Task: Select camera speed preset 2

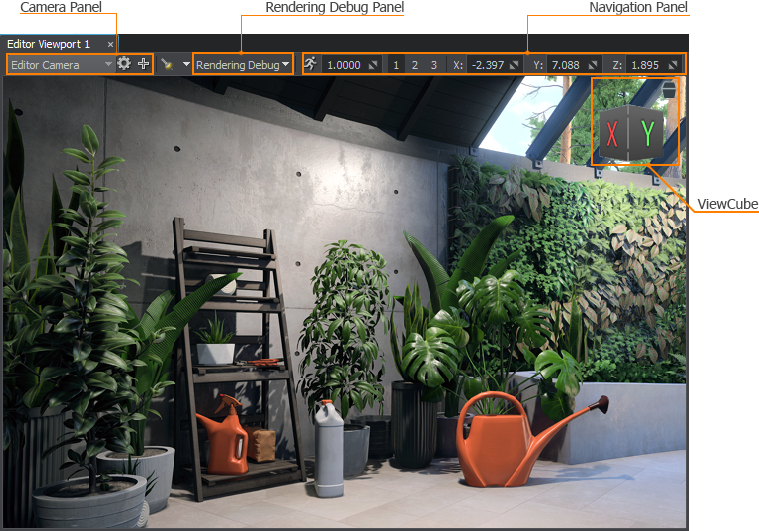Action: pyautogui.click(x=415, y=65)
